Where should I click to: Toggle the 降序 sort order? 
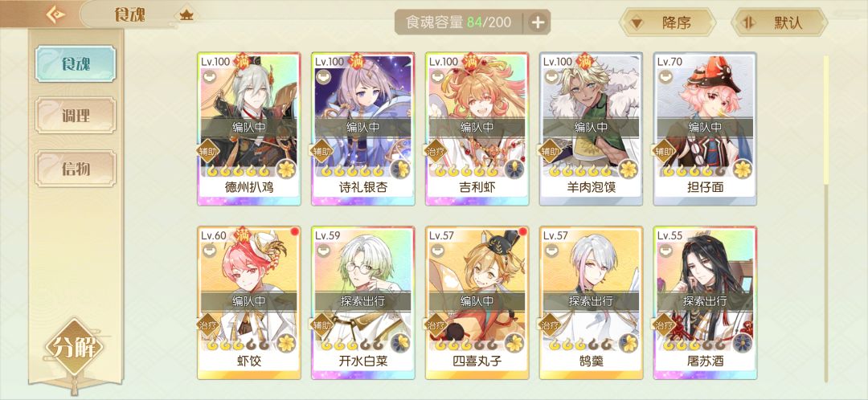pyautogui.click(x=668, y=22)
